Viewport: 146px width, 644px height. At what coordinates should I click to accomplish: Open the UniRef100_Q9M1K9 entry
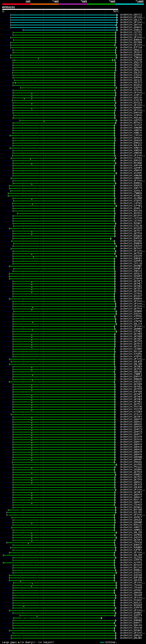[131, 635]
